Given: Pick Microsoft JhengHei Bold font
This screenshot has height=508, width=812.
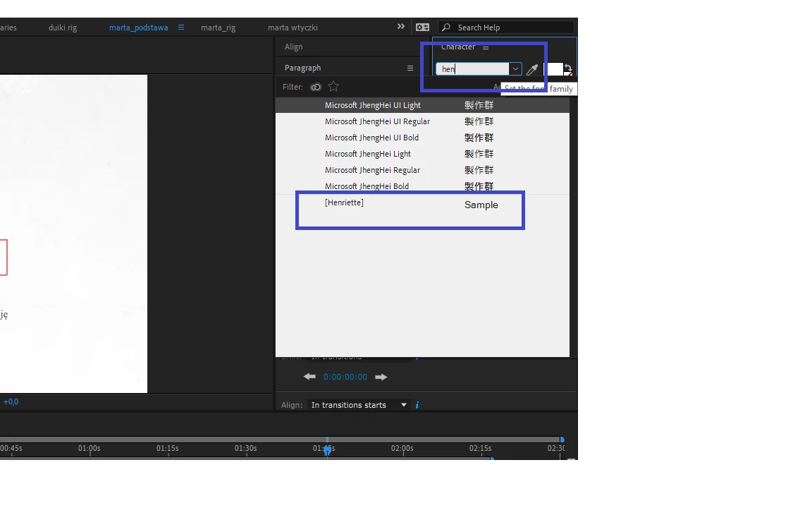Looking at the screenshot, I should click(x=422, y=186).
